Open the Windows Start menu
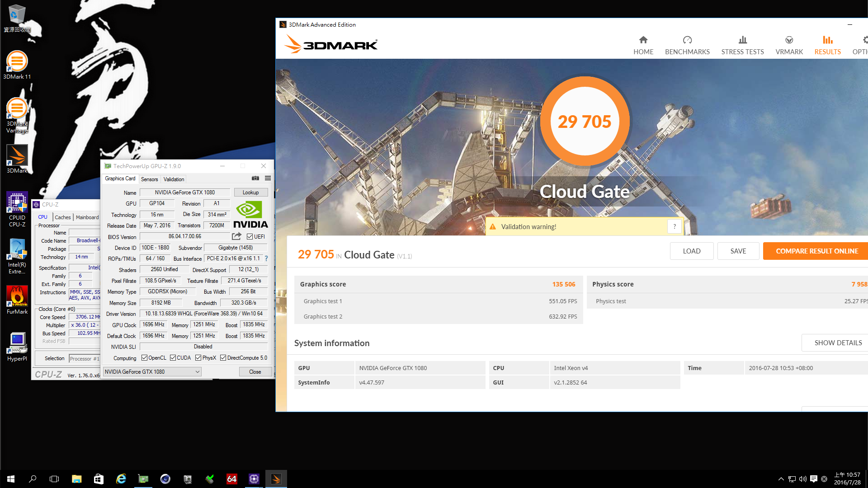868x488 pixels. click(11, 479)
